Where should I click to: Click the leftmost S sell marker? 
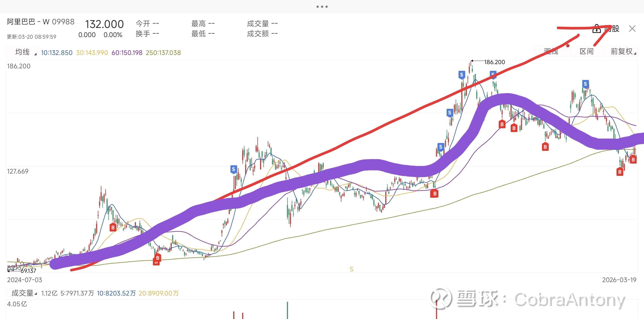point(233,169)
